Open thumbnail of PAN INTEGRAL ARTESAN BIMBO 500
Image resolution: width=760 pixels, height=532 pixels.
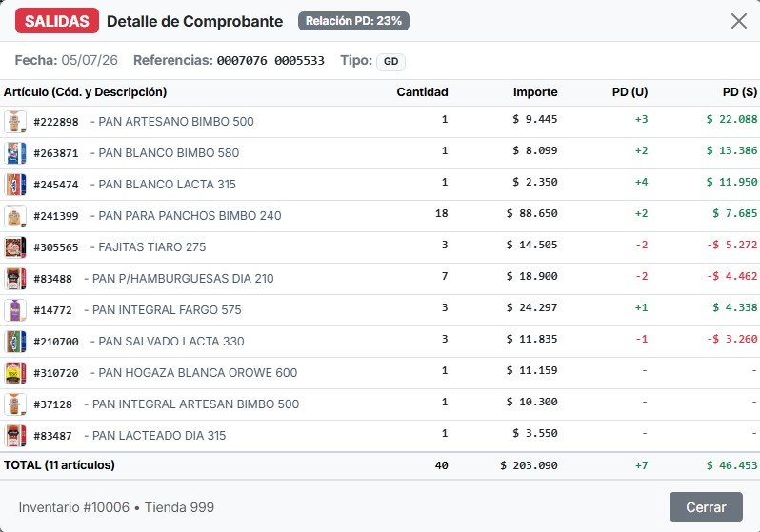(15, 404)
